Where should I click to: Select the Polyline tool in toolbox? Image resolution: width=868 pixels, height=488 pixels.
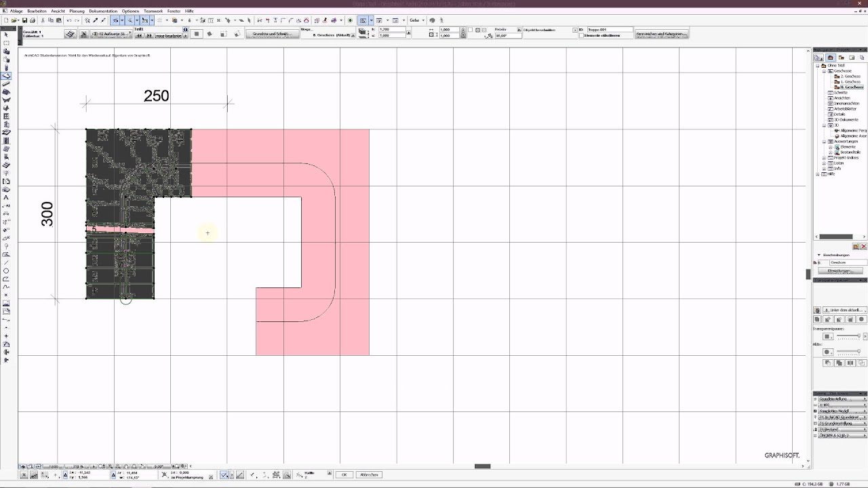[x=6, y=279]
